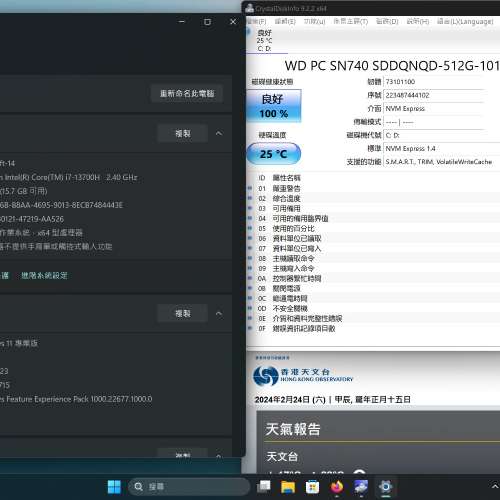Click status dot for attribute 0E row
The height and width of the screenshot is (500, 500).
(x=250, y=318)
